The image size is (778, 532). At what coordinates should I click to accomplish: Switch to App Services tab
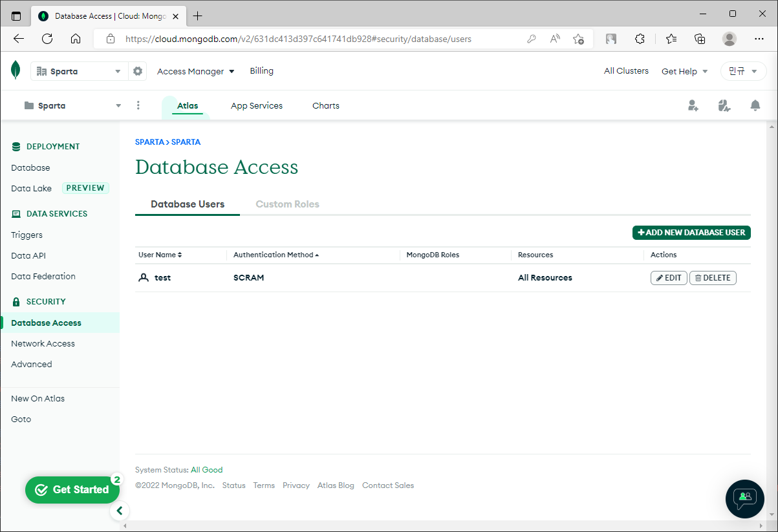pos(257,105)
